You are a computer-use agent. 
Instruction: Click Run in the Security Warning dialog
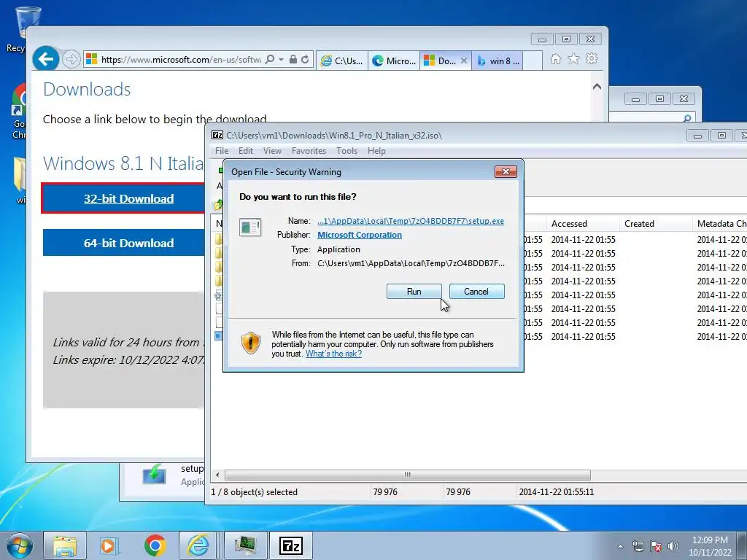click(414, 292)
